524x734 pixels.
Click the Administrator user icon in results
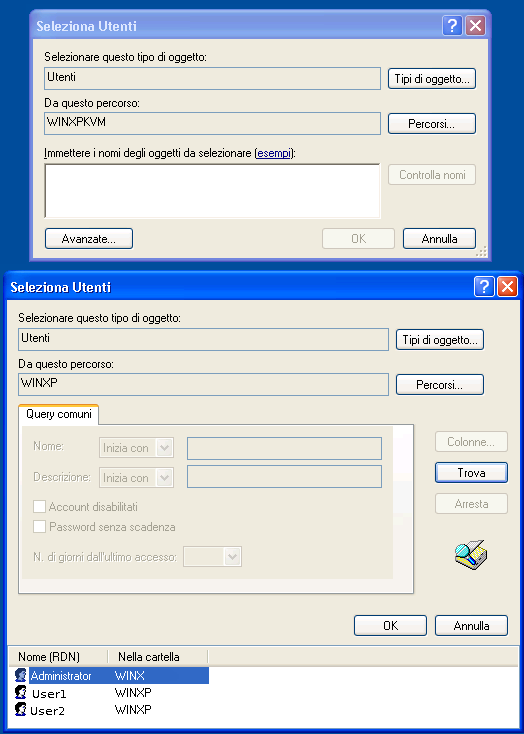pos(21,675)
